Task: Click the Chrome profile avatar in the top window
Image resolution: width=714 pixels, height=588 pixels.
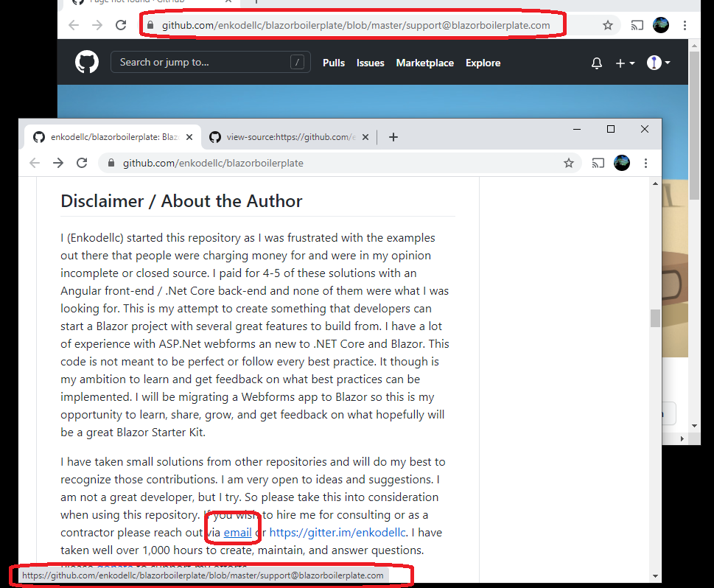Action: 660,24
